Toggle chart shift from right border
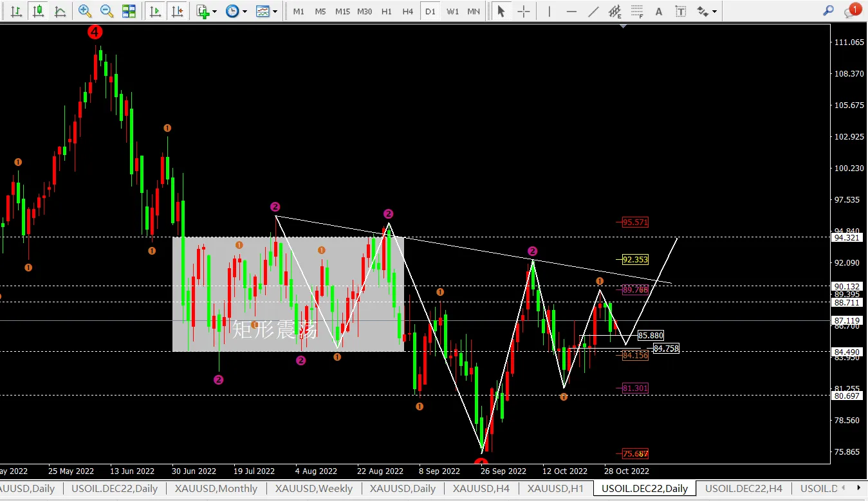 point(177,11)
